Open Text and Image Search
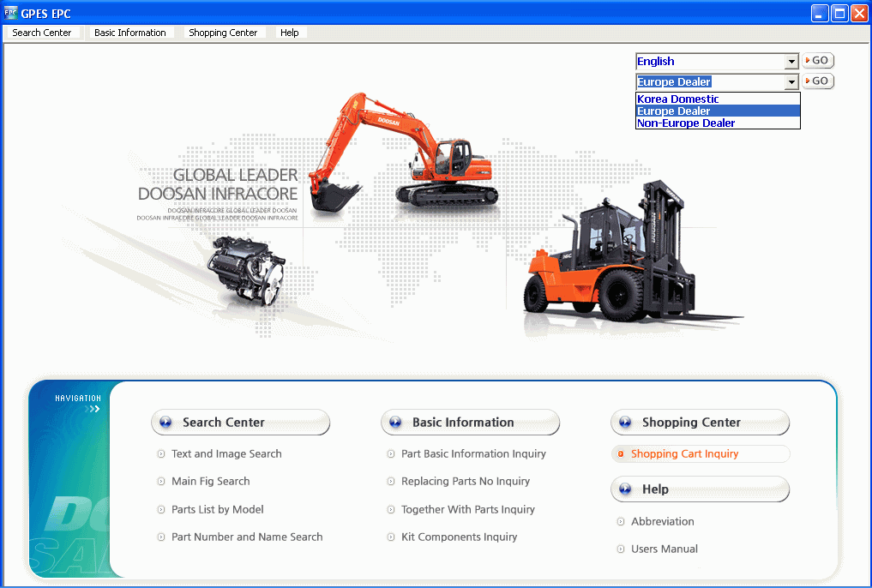The image size is (872, 588). coord(226,454)
